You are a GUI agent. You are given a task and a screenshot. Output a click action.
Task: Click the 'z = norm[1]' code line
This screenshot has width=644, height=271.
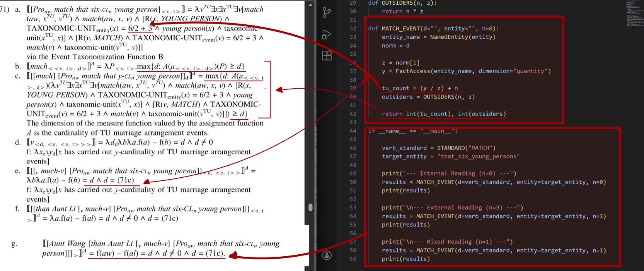point(400,62)
